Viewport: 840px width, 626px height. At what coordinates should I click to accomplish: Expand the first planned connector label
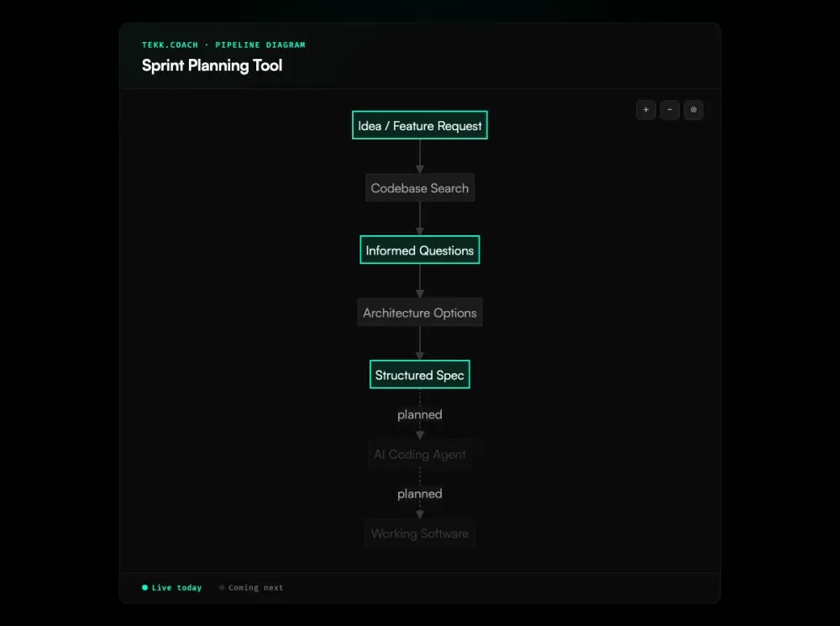click(419, 414)
